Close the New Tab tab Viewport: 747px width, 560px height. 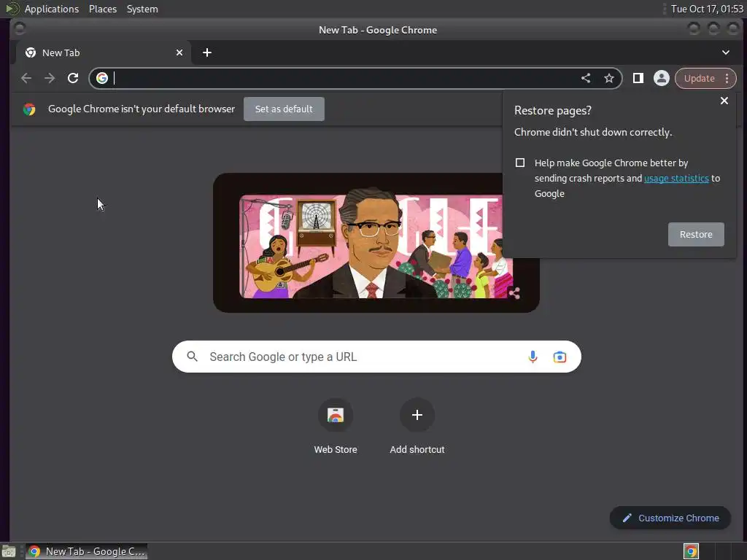point(179,52)
